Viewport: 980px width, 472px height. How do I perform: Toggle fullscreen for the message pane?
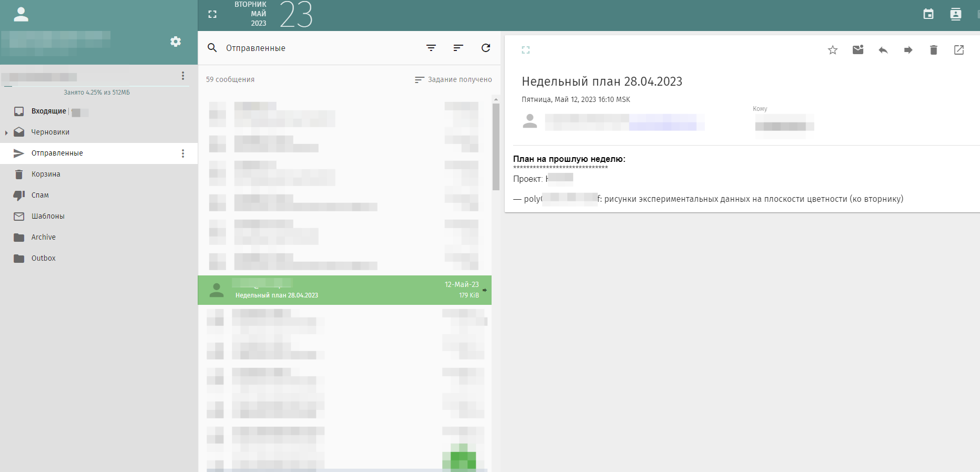pos(526,50)
